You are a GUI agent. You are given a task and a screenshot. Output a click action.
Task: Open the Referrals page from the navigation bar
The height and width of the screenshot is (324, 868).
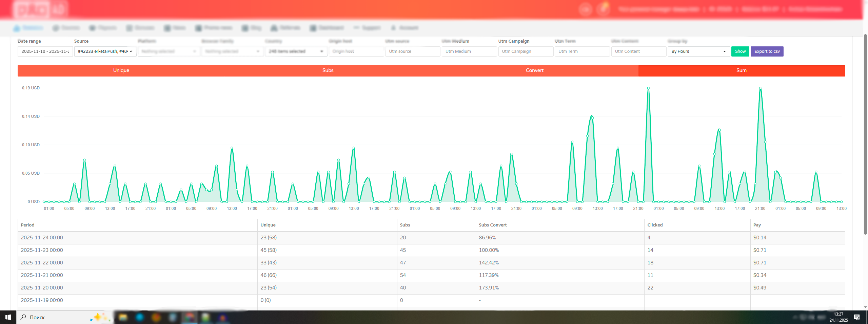tap(285, 28)
